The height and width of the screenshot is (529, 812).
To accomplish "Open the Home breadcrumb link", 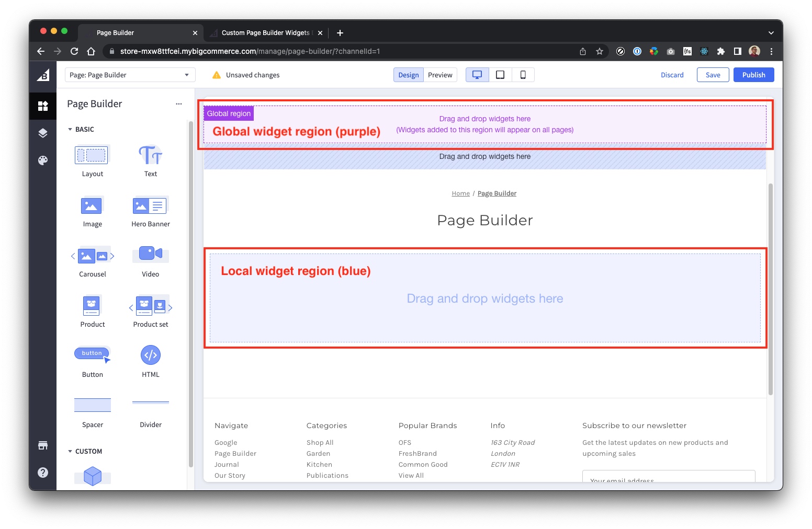I will [460, 193].
